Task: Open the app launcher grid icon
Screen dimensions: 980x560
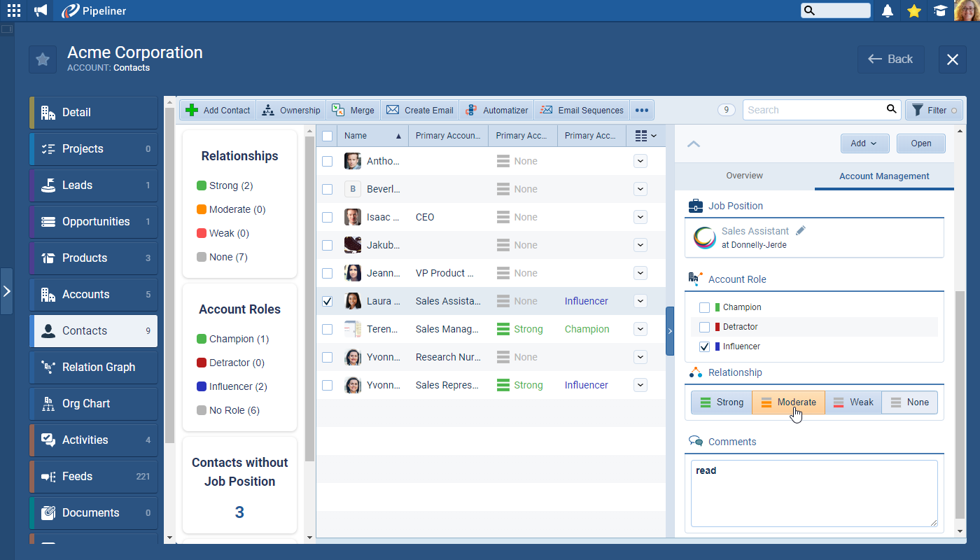Action: point(14,10)
